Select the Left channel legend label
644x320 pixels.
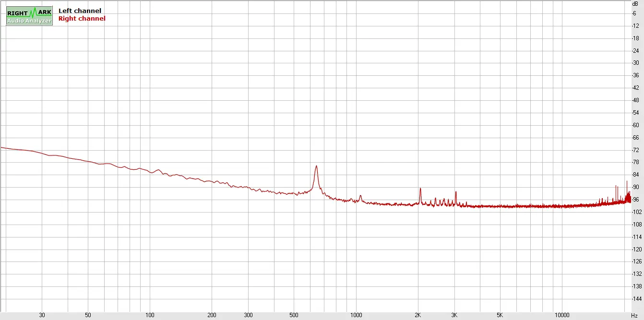click(x=80, y=11)
